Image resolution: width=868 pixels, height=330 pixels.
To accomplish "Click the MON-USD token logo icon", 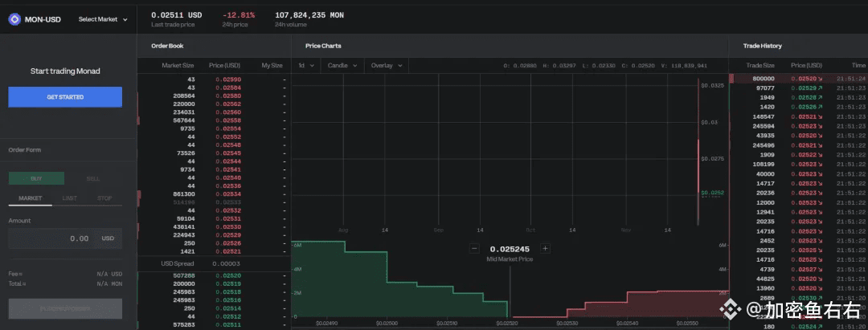I will coord(14,19).
